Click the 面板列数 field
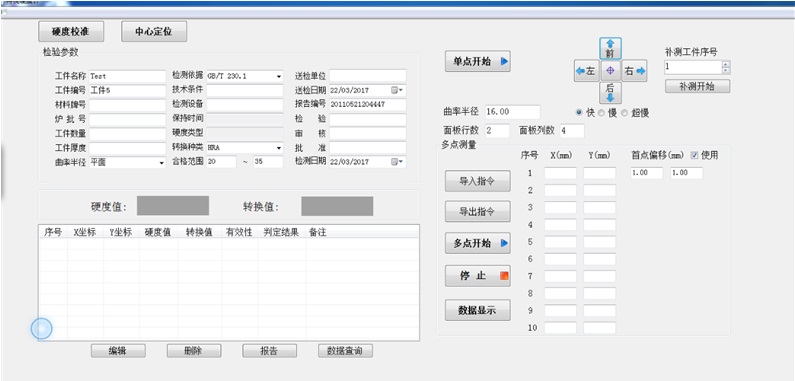 point(572,130)
